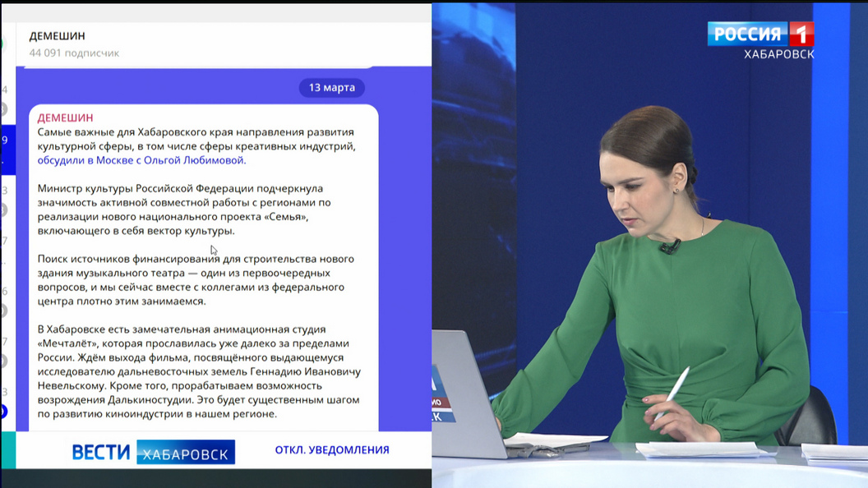Click gray unread badge just below highlighted chat
Image resolution: width=868 pixels, height=488 pixels.
[x=3, y=210]
